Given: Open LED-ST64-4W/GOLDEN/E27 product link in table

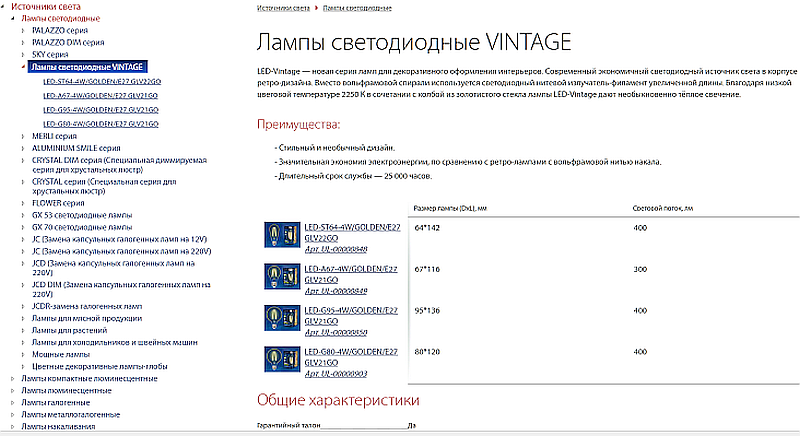Looking at the screenshot, I should click(x=352, y=233).
